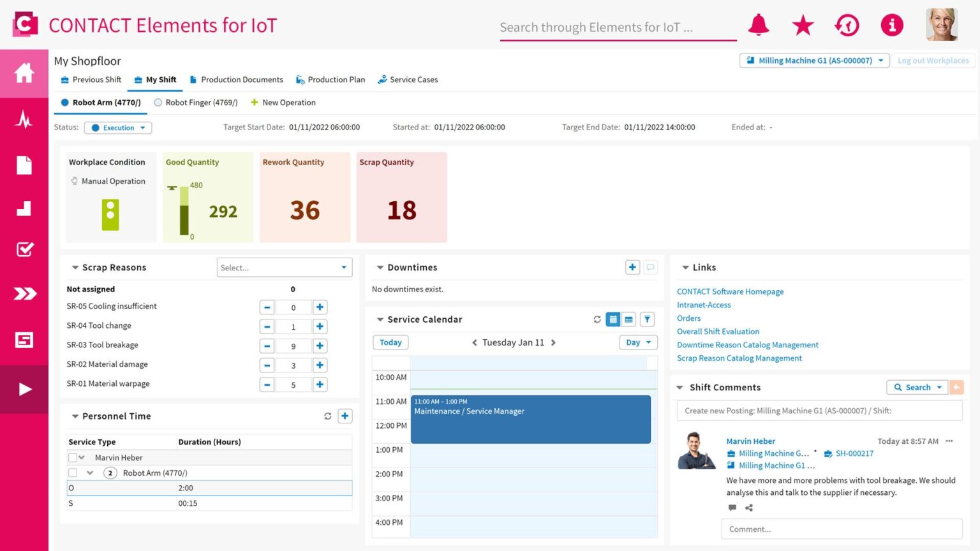Change calendar view via the Day dropdown
The height and width of the screenshot is (551, 980).
tap(637, 342)
